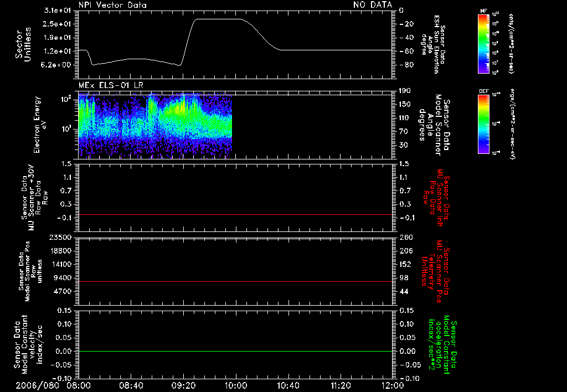The height and width of the screenshot is (392, 567).
Task: Click the '11:20' time axis label
Action: [x=341, y=385]
